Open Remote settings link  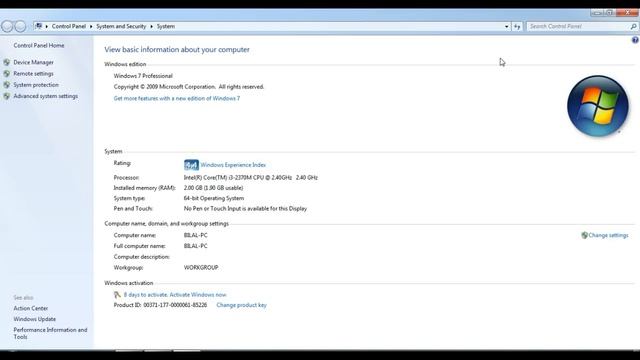tap(33, 74)
